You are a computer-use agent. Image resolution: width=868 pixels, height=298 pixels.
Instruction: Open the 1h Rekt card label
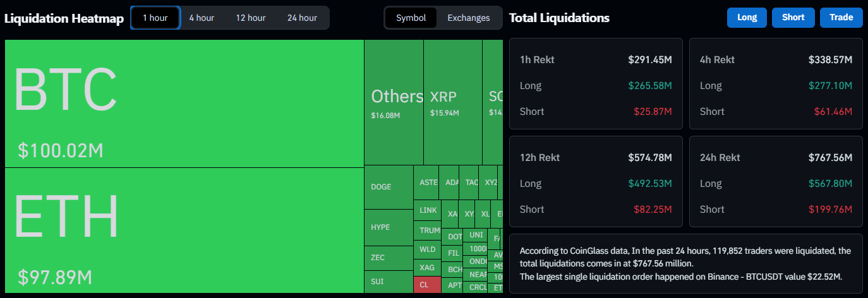coord(537,60)
